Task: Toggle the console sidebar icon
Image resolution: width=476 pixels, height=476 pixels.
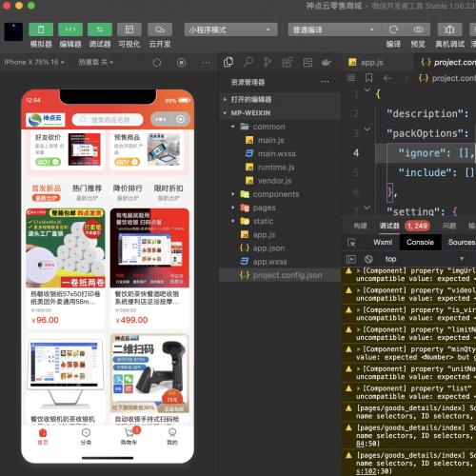Action: pos(350,259)
